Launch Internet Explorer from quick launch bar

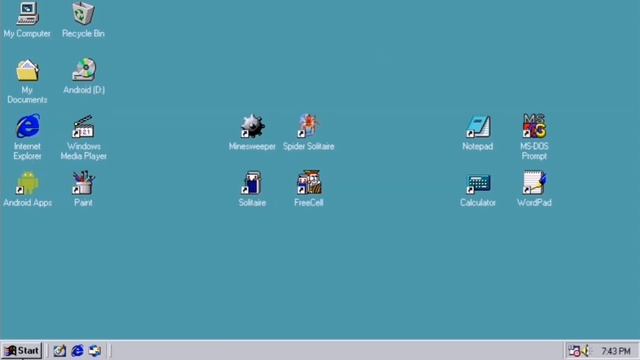(x=77, y=351)
